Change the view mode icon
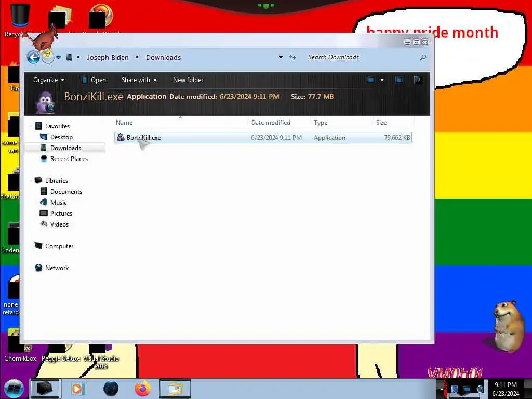Image resolution: width=532 pixels, height=399 pixels. [370, 79]
